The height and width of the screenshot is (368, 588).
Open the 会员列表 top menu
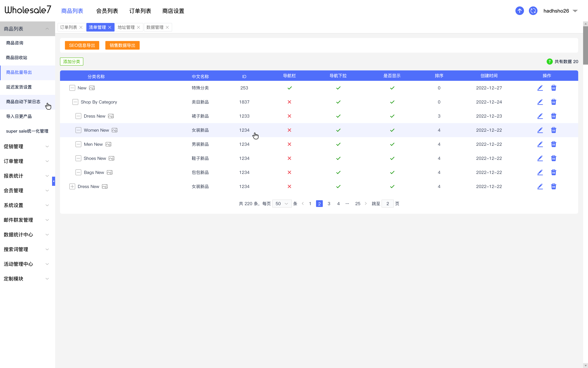[x=107, y=11]
